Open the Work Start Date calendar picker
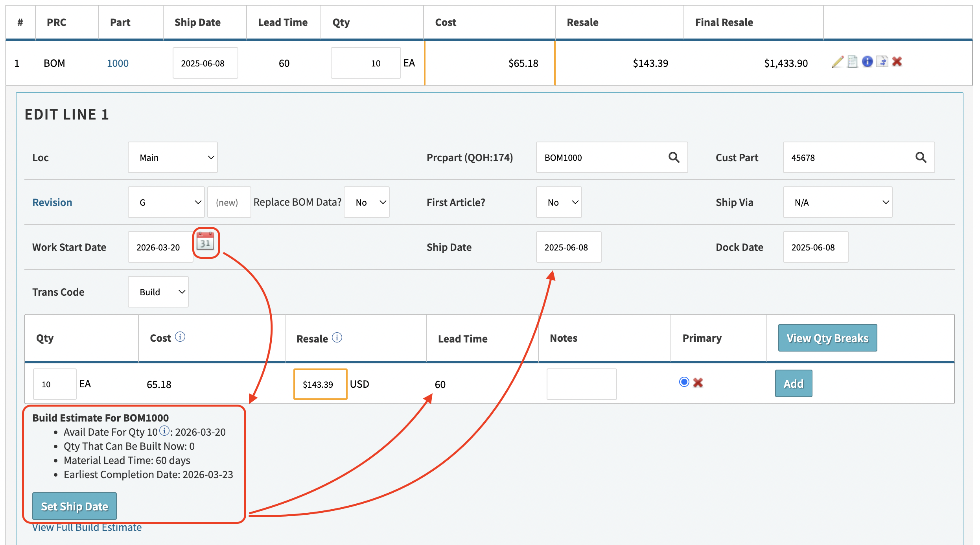The height and width of the screenshot is (545, 980). tap(205, 242)
